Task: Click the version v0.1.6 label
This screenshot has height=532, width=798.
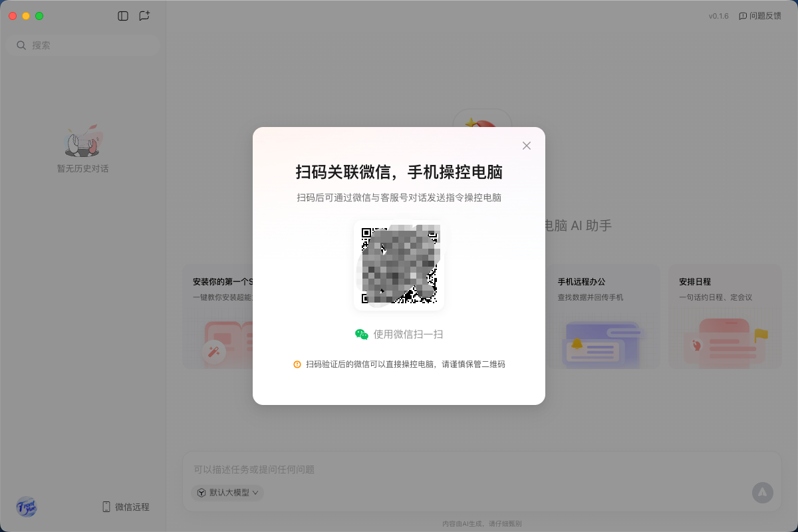Action: 719,16
